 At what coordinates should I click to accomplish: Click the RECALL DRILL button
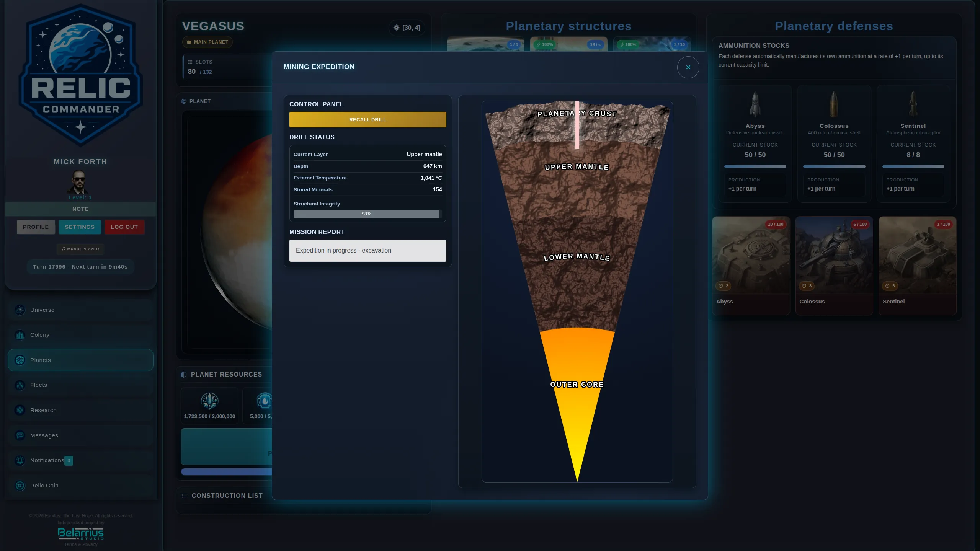point(367,119)
